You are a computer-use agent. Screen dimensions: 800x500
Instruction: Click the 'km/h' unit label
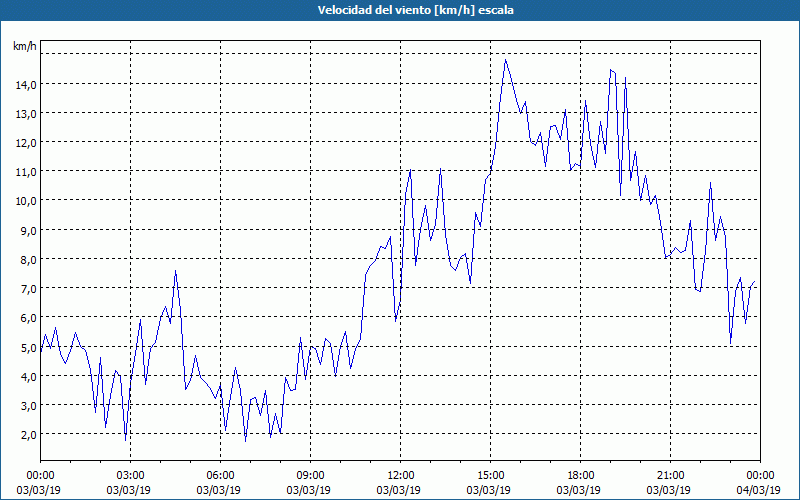click(25, 46)
